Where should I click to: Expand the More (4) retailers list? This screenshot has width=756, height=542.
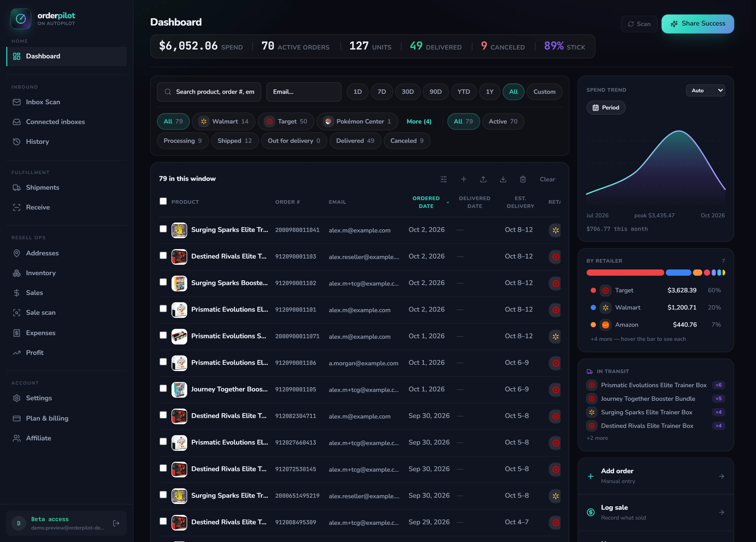pos(419,122)
